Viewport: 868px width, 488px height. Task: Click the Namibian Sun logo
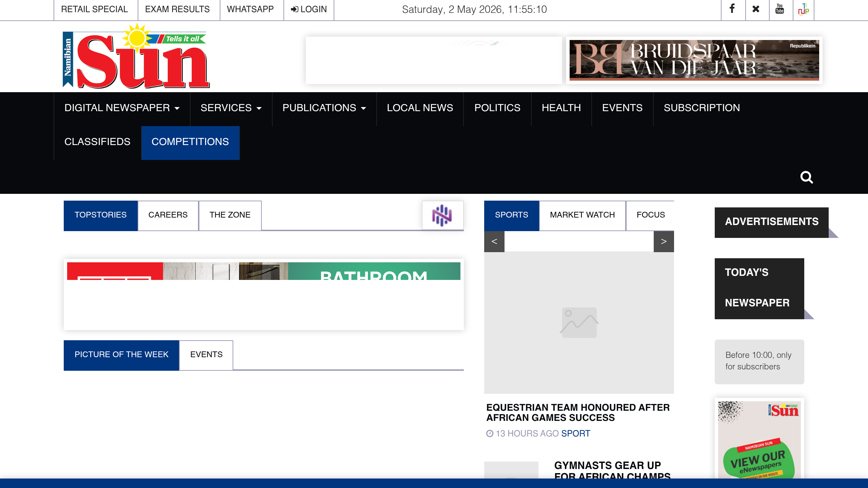coord(136,56)
